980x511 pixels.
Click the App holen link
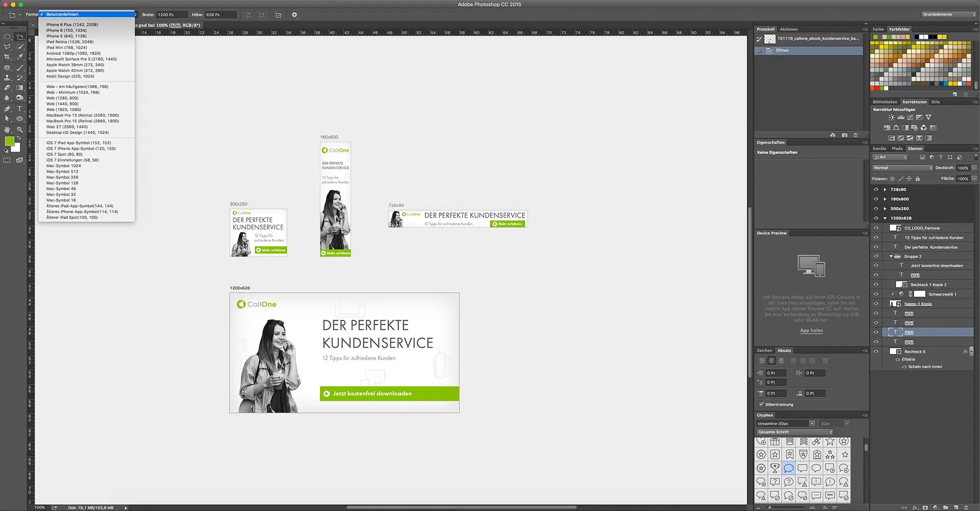click(x=811, y=330)
